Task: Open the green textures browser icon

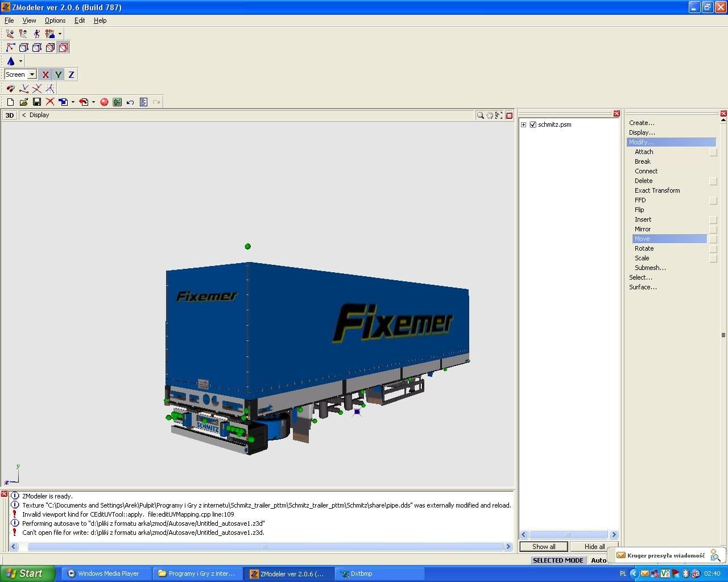Action: pos(117,102)
